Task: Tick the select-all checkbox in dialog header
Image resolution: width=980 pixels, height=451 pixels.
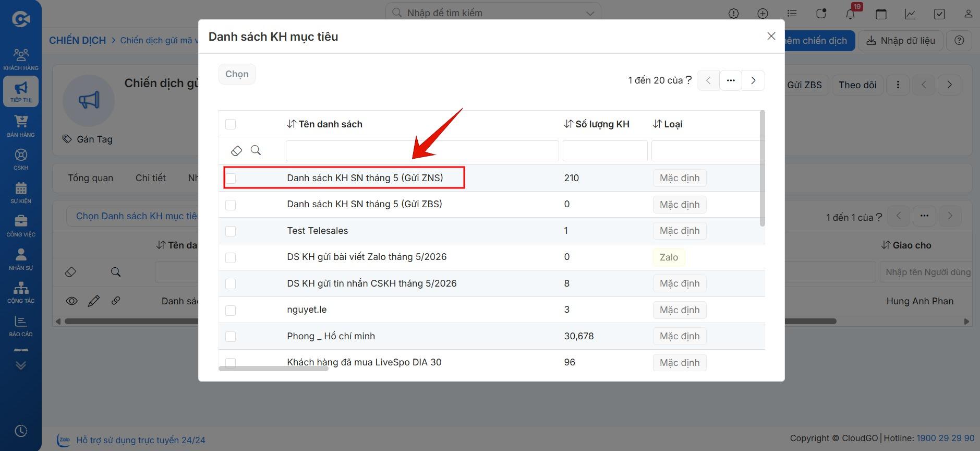Action: coord(231,124)
